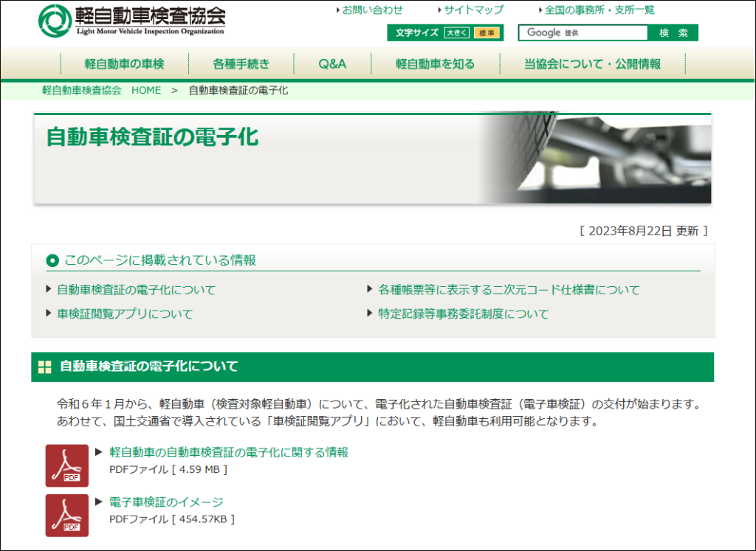Click the お問い合わせ link
The height and width of the screenshot is (551, 756).
(x=372, y=10)
